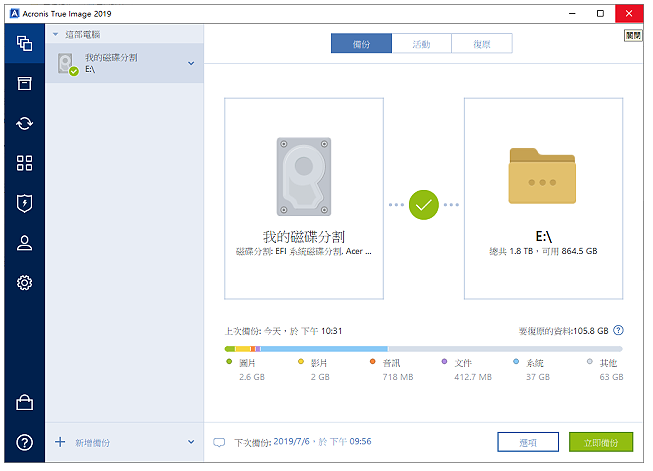Click the 立即備份 button

tap(601, 442)
